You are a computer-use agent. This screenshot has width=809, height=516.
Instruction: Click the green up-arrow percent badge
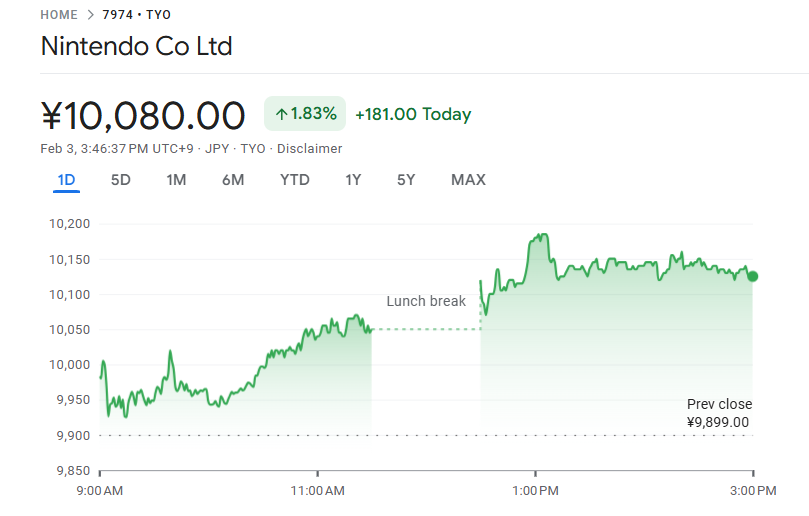pos(305,114)
